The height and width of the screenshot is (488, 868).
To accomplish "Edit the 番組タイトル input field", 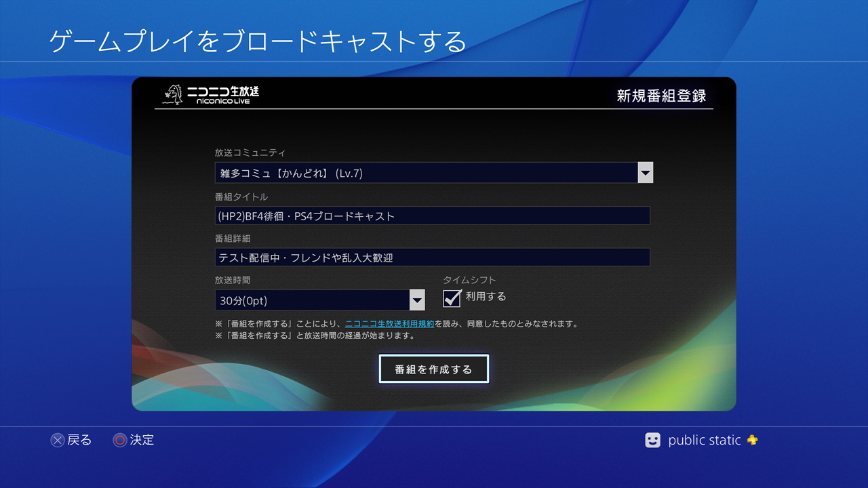I will (x=433, y=216).
